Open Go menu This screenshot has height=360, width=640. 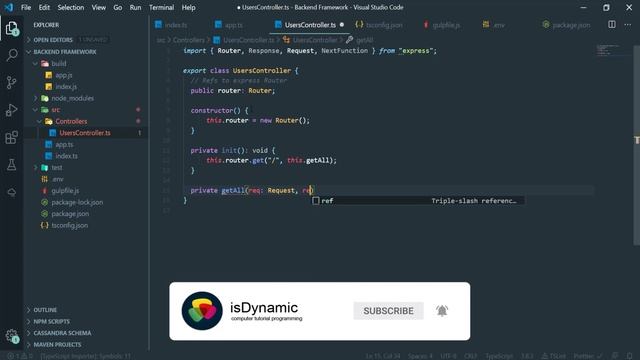118,7
